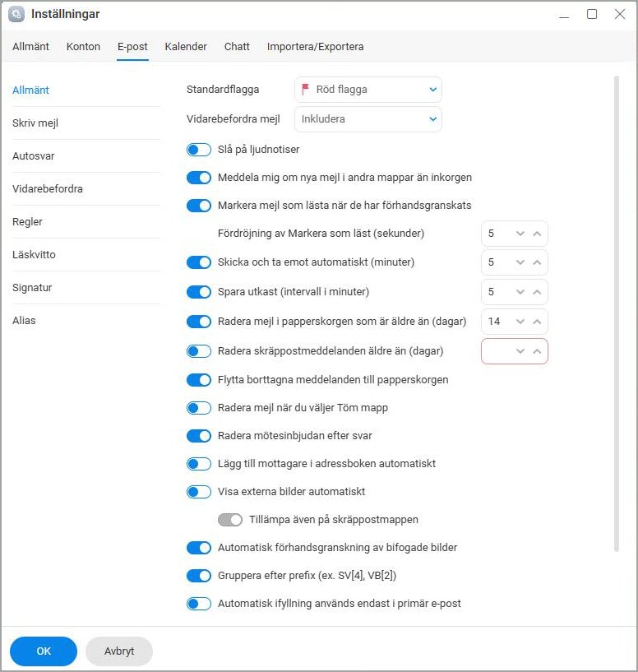Enable Automatisk ifyllning endast i primär e-post
Screen dimensions: 638x672
tap(199, 604)
